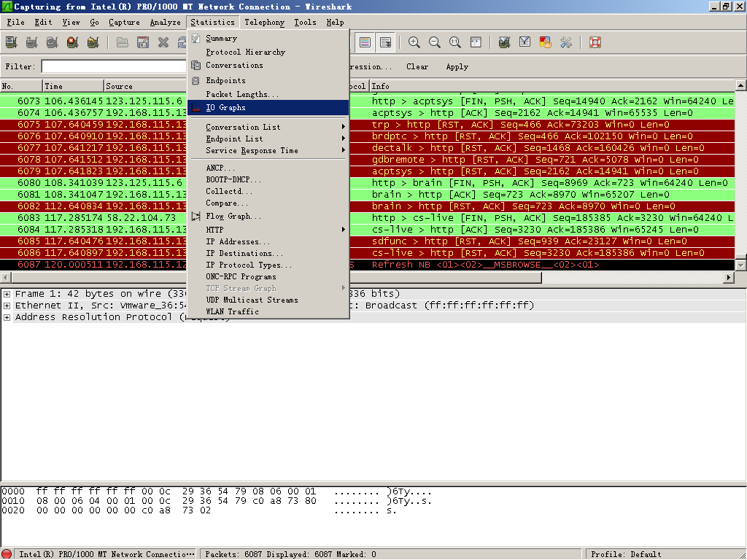Zoom out using the magnifier minus icon
This screenshot has height=560, width=747.
coord(435,42)
